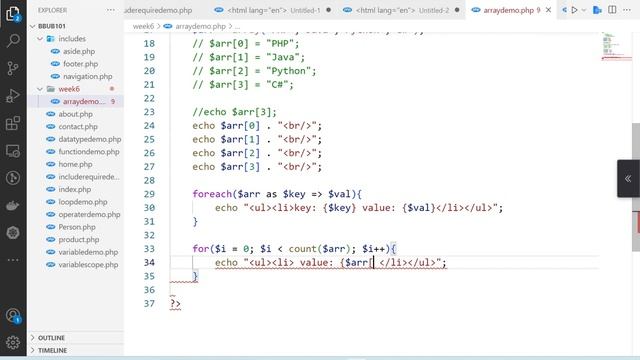Open the flower-shaped extension icon in activity bar

coord(13,233)
